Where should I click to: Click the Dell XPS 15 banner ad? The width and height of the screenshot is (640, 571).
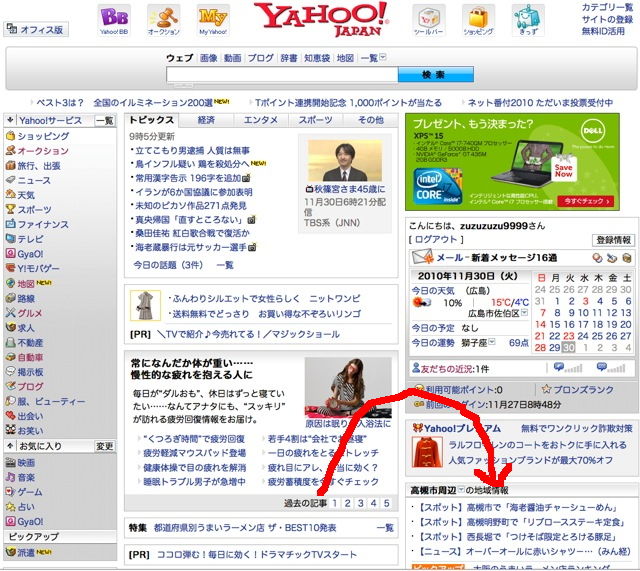click(x=512, y=162)
